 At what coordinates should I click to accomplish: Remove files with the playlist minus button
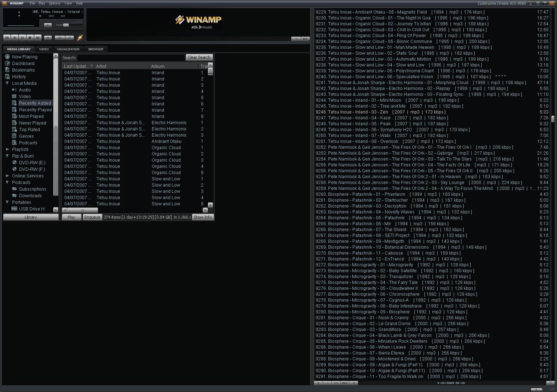(327, 383)
